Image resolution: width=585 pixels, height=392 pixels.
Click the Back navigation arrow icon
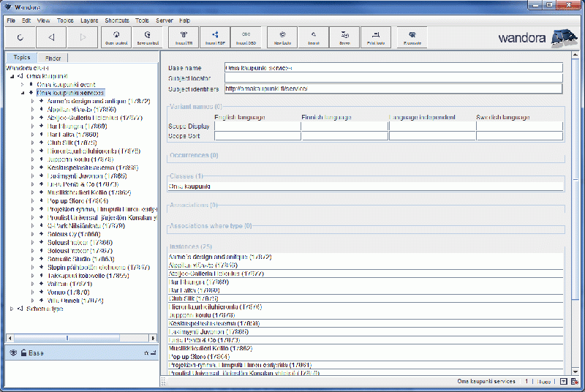pos(51,36)
